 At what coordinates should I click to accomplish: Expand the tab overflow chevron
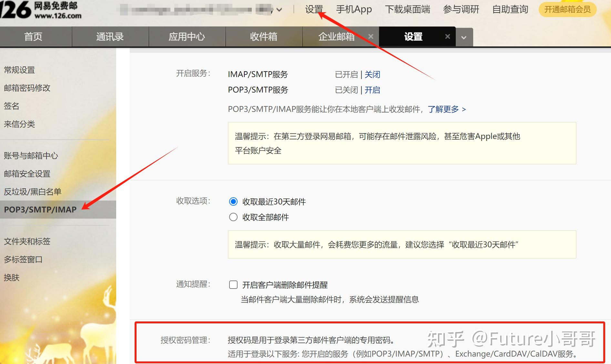pyautogui.click(x=464, y=37)
